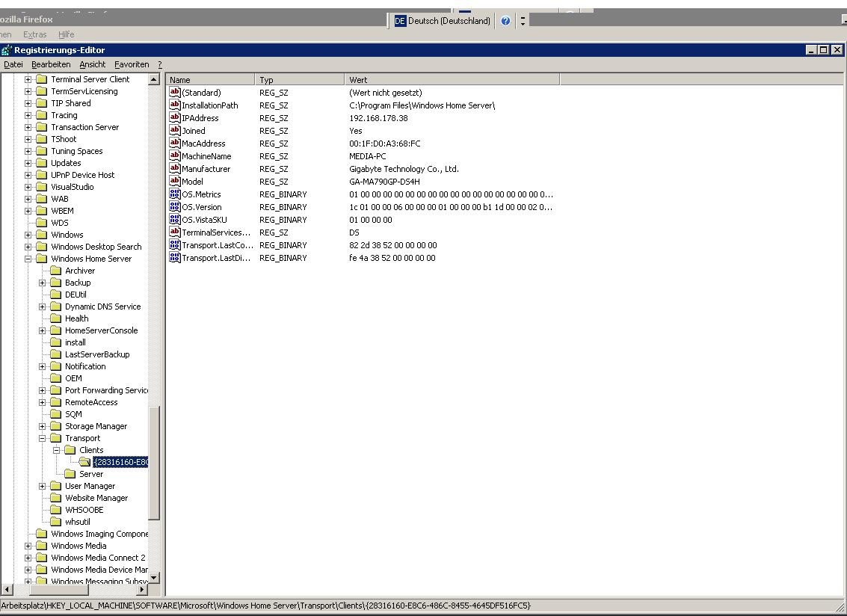Click the Model string value icon
The image size is (847, 616).
[174, 181]
